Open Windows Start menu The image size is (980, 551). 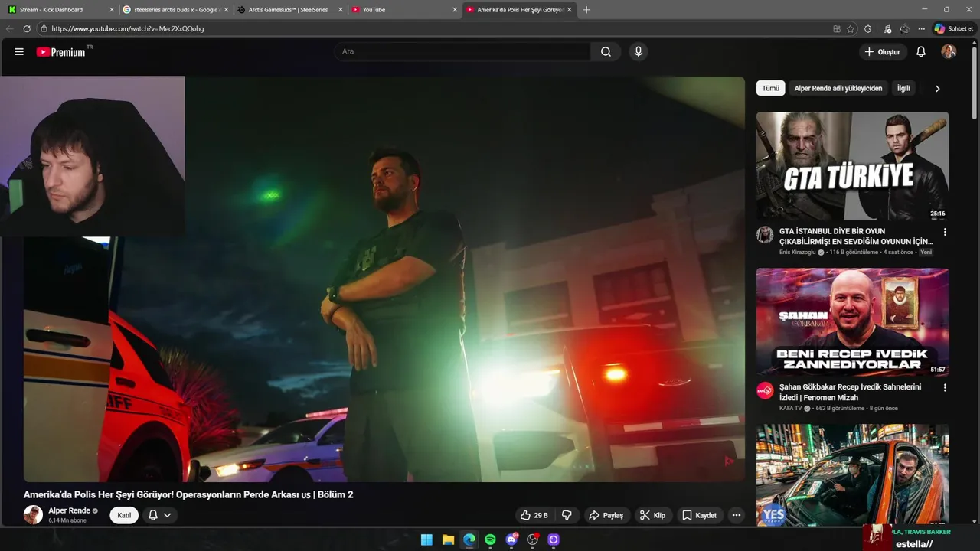[426, 540]
